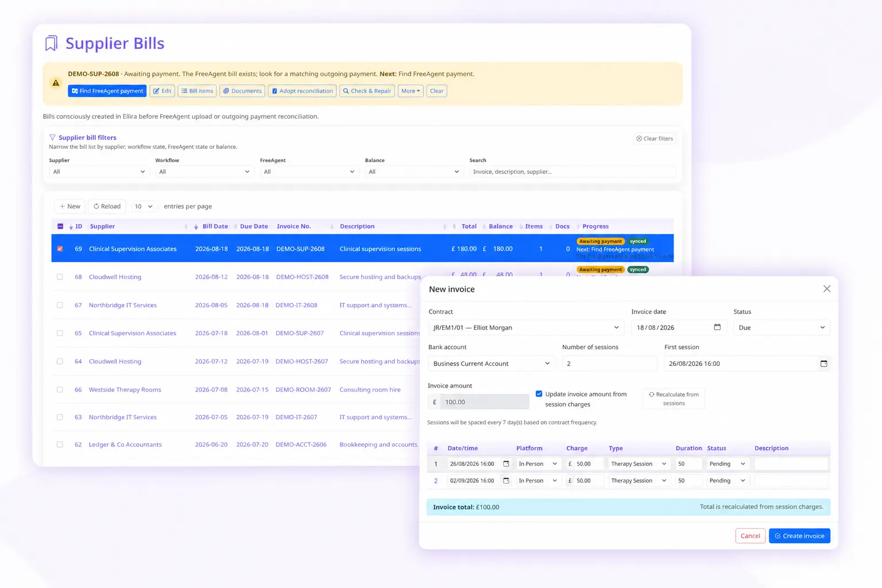Open the Workflow filter dropdown
882x588 pixels.
pos(204,172)
